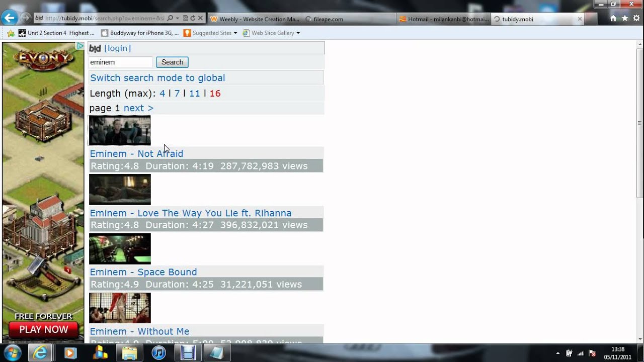Open Windows Explorer folder on the taskbar

coord(129,353)
